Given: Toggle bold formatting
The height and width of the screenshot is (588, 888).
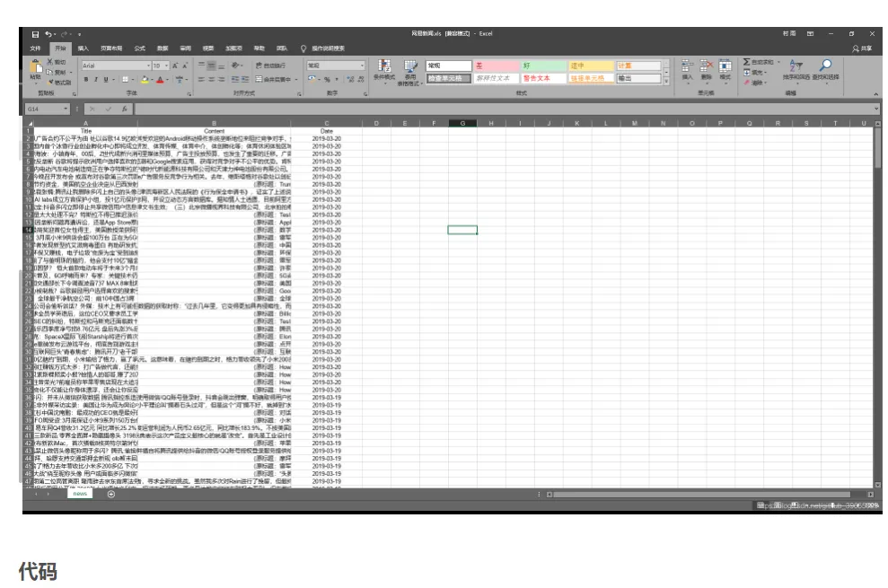Looking at the screenshot, I should 86,80.
